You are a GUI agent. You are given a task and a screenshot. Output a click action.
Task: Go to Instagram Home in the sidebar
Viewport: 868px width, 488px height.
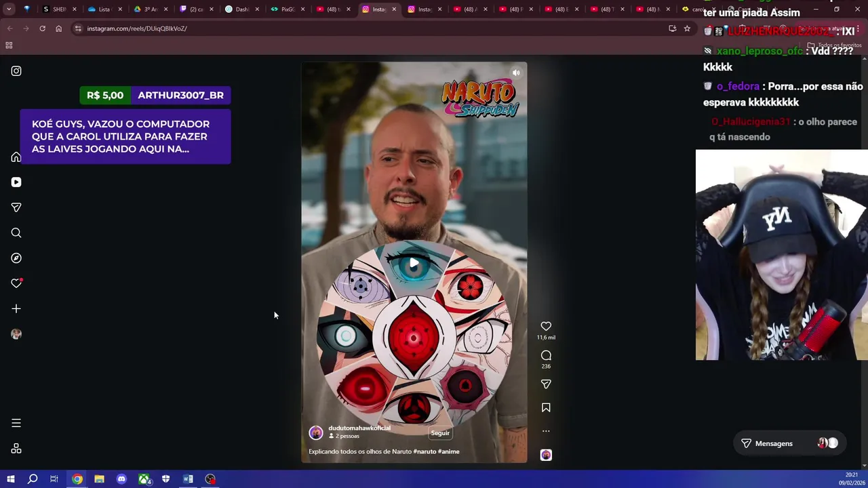(x=16, y=157)
